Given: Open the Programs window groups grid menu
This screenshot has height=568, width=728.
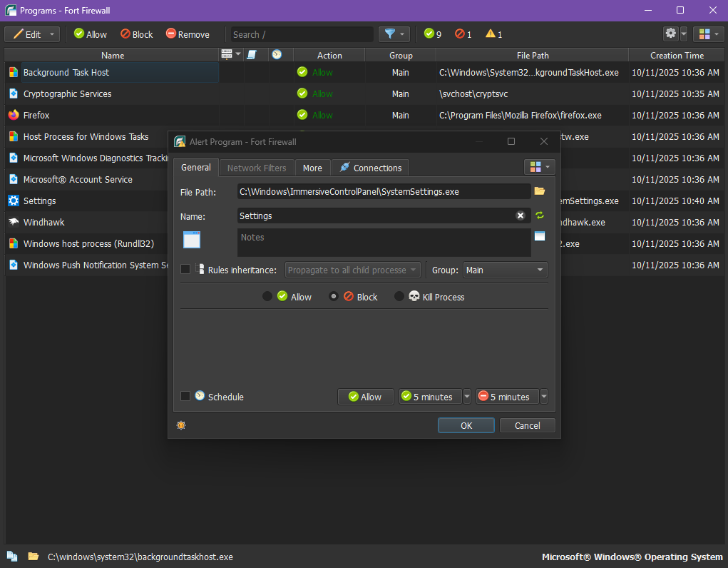Looking at the screenshot, I should tap(709, 34).
